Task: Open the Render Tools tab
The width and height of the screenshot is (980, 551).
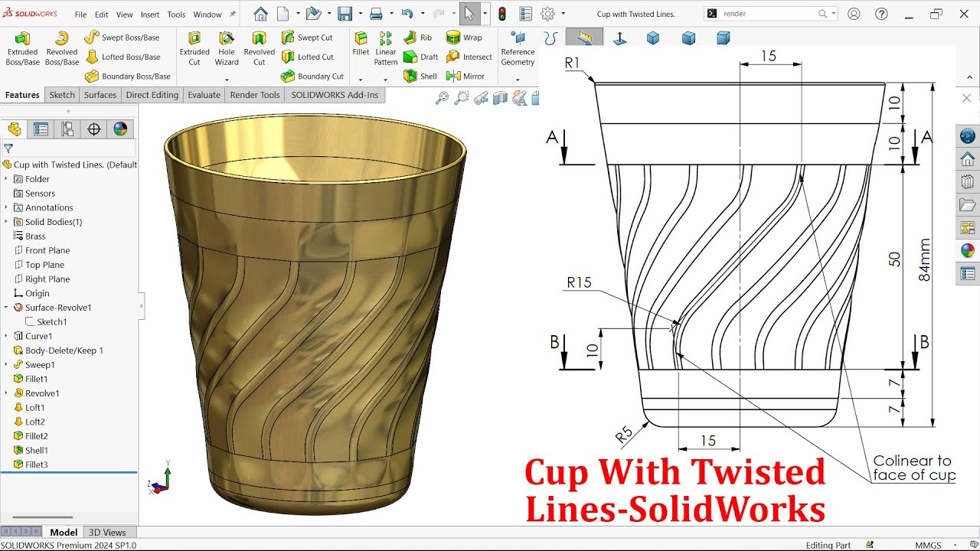Action: 255,95
